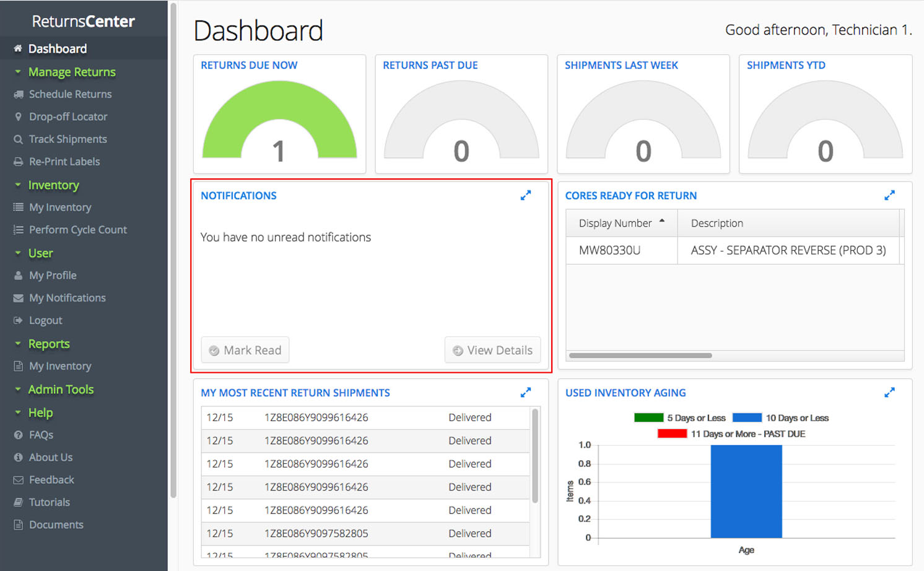The image size is (924, 571).
Task: Click the person icon beside My Profile
Action: click(x=19, y=276)
